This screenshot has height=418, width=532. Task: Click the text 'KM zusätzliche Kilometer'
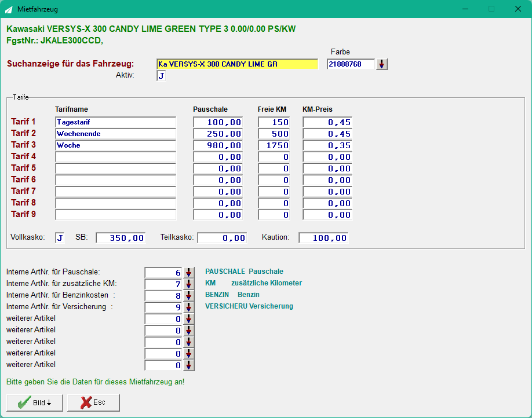coord(253,283)
